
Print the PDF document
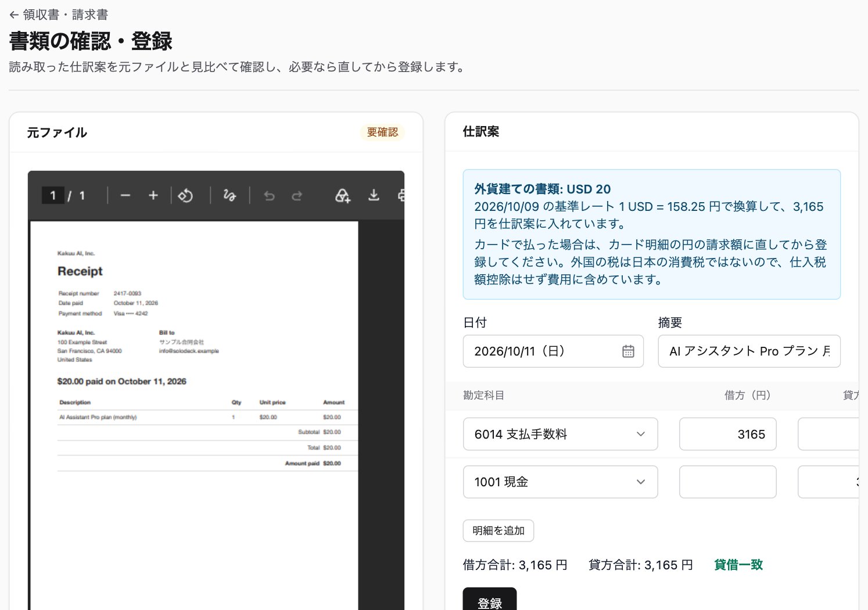tap(401, 196)
